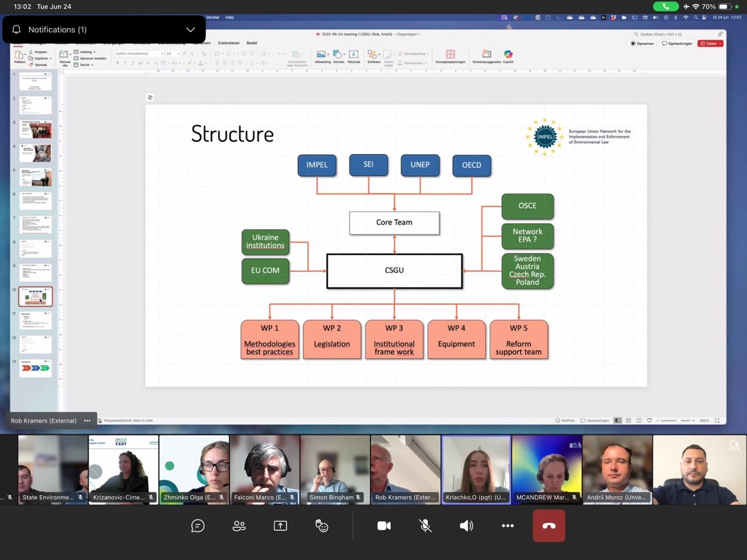This screenshot has width=747, height=560.
Task: Switch to slide sorter grid view icon
Action: point(629,421)
